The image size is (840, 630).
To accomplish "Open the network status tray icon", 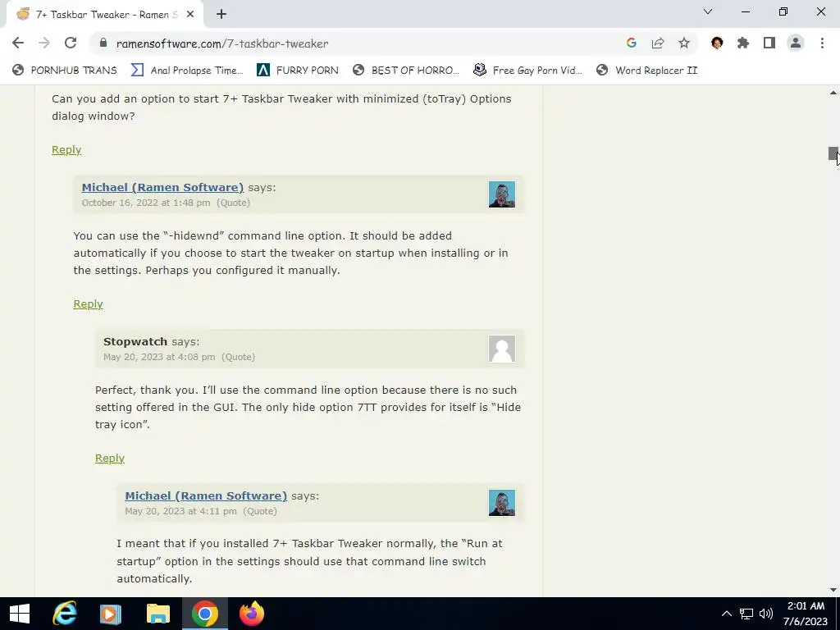I will [746, 614].
